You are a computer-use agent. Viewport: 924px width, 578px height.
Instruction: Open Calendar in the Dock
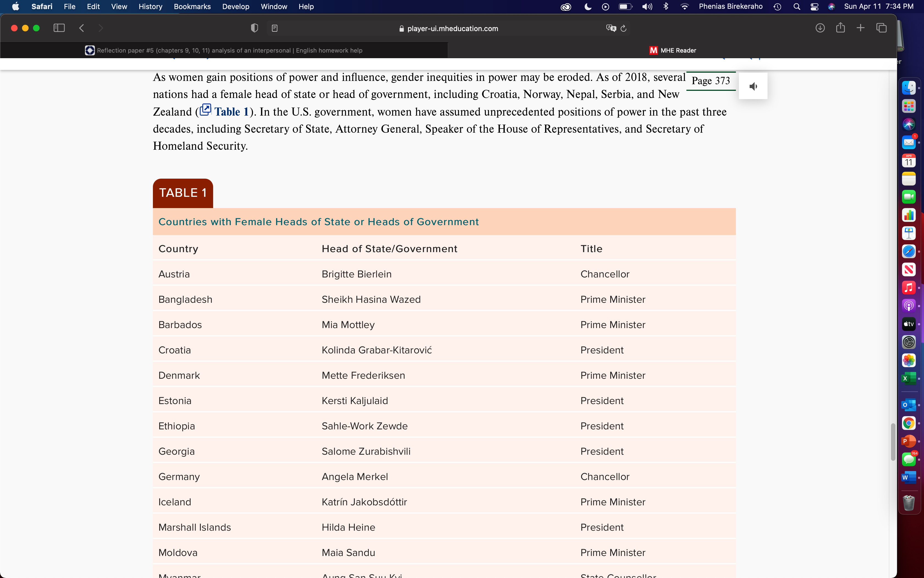coord(909,160)
